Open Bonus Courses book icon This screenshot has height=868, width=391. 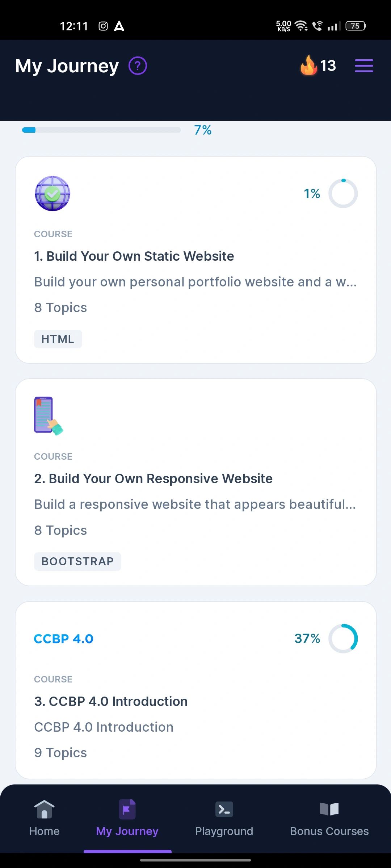click(x=329, y=809)
